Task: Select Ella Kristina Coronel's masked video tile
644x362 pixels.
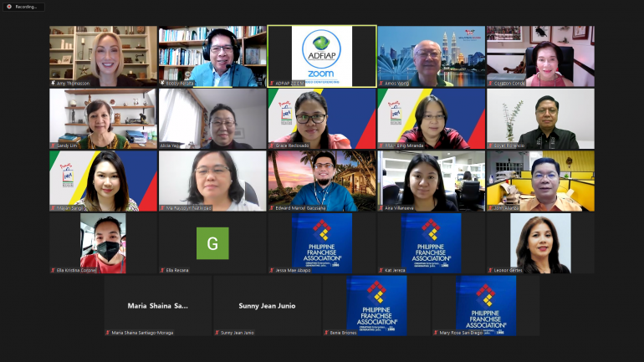Action: [x=104, y=243]
